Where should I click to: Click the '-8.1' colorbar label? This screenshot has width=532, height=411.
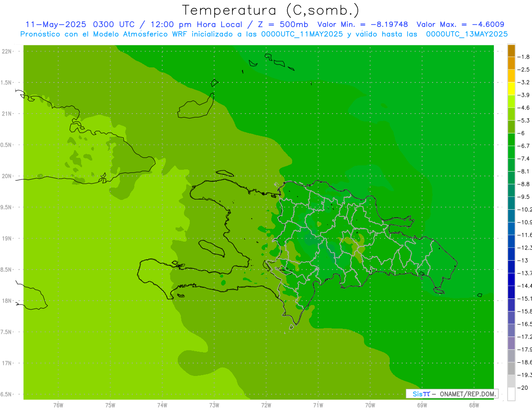pyautogui.click(x=523, y=171)
